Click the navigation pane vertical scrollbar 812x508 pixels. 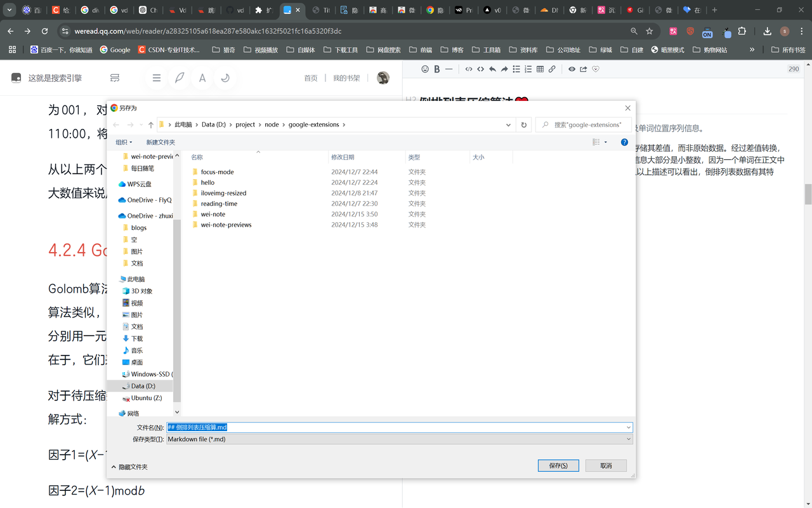point(177,305)
